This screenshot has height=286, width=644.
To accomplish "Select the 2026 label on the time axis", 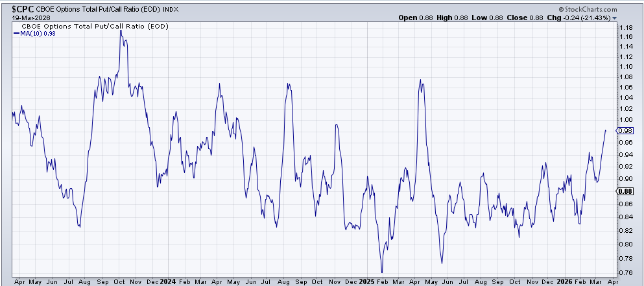I will coord(564,283).
